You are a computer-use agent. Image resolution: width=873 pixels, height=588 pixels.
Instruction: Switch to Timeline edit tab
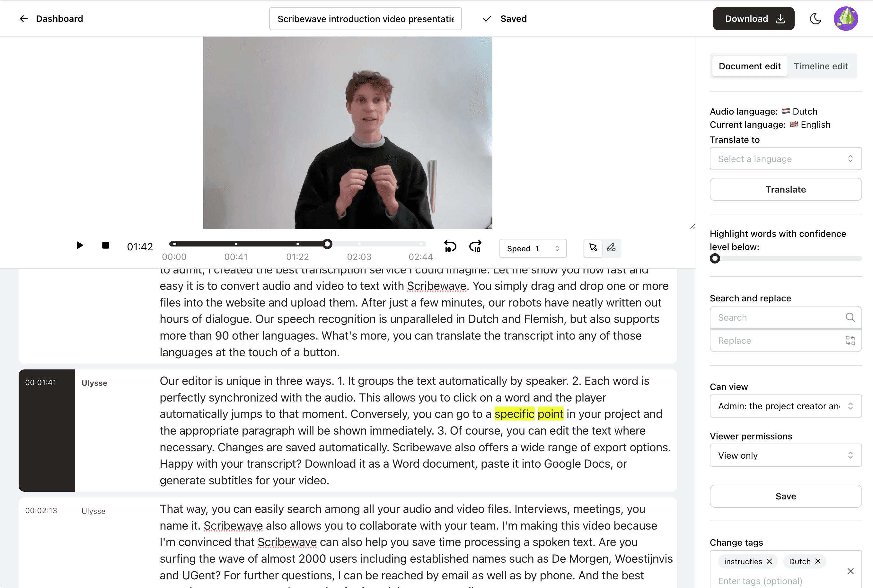[x=821, y=65]
